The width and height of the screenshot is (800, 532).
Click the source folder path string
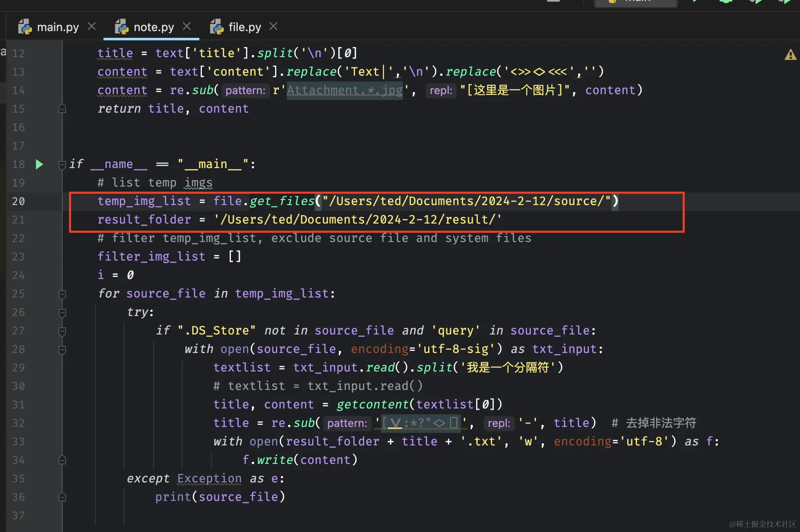(x=467, y=201)
